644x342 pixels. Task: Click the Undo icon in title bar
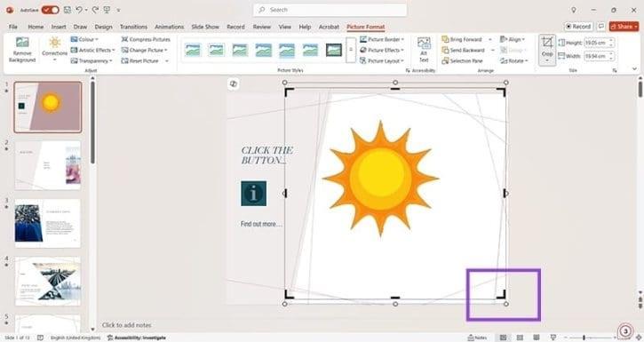click(79, 10)
